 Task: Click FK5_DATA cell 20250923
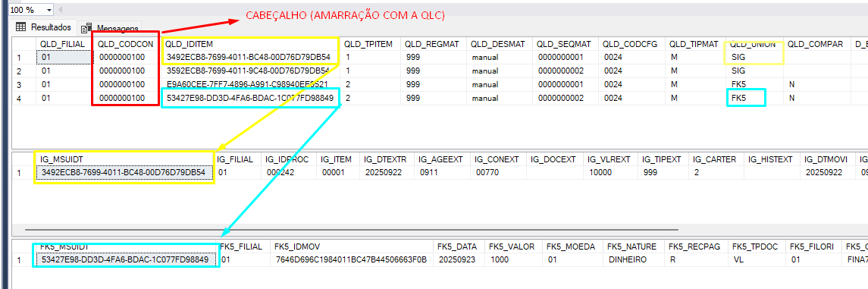459,259
